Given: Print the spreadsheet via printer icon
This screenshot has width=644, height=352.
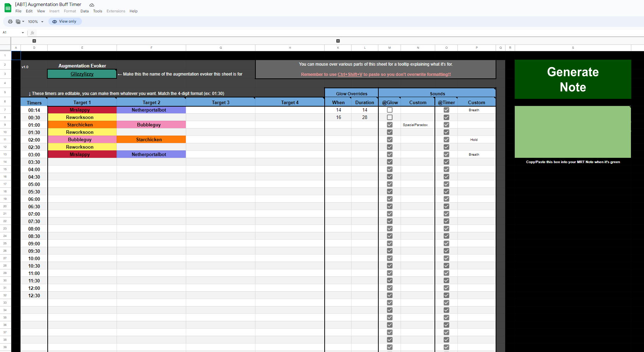Looking at the screenshot, I should click(10, 22).
